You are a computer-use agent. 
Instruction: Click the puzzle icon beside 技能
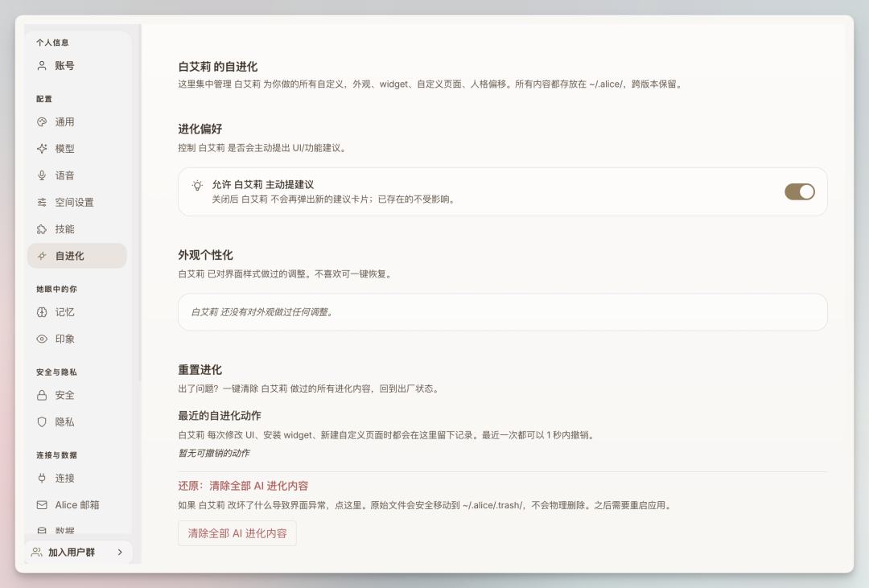[42, 229]
